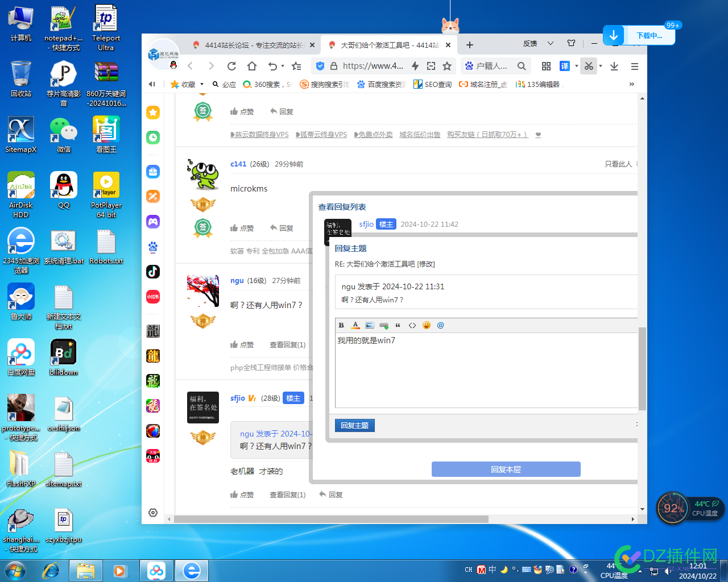Image resolution: width=728 pixels, height=582 pixels.
Task: Click the browser Back arrow
Action: click(x=191, y=66)
